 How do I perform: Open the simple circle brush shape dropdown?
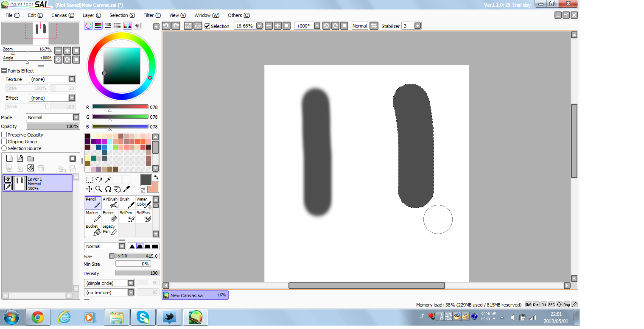coord(109,283)
